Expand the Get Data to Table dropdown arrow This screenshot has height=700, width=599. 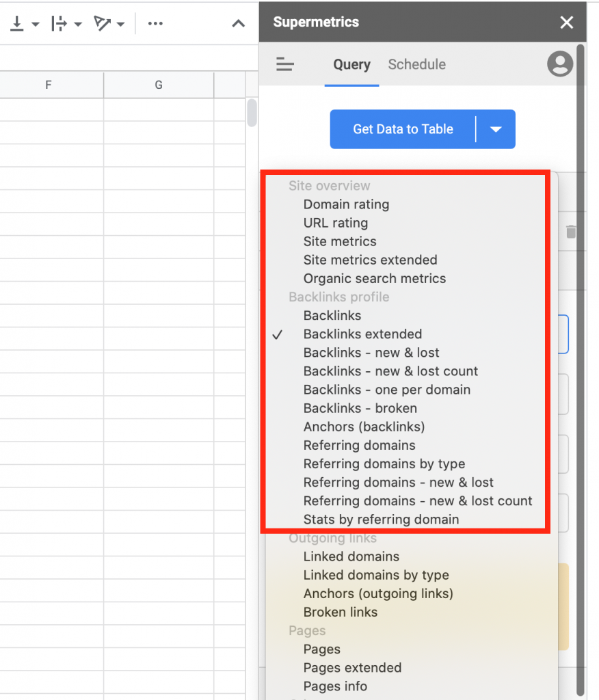(x=496, y=129)
